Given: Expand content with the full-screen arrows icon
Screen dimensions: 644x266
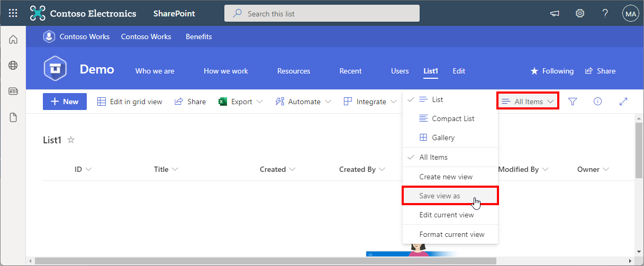Looking at the screenshot, I should (x=623, y=102).
